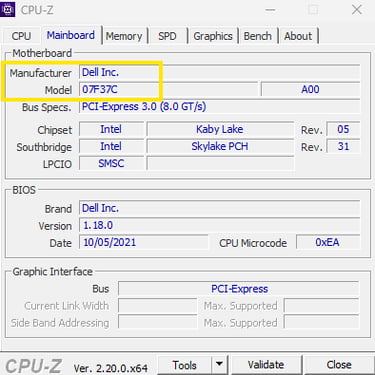Click the Manufacturer label
The width and height of the screenshot is (375, 375).
pos(40,73)
